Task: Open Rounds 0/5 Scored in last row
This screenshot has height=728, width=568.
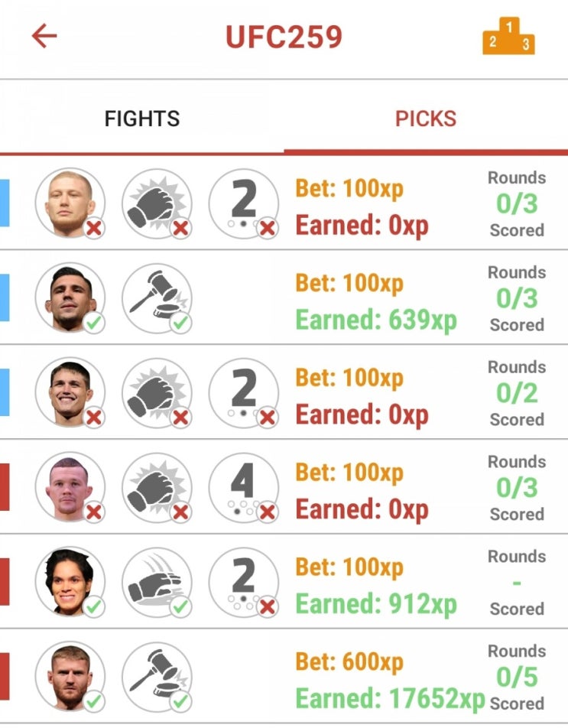Action: click(x=517, y=677)
